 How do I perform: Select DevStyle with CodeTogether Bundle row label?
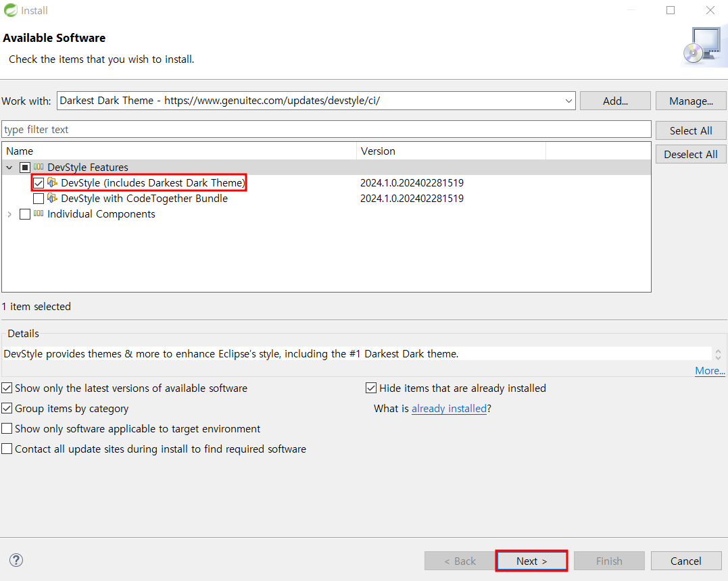point(145,199)
